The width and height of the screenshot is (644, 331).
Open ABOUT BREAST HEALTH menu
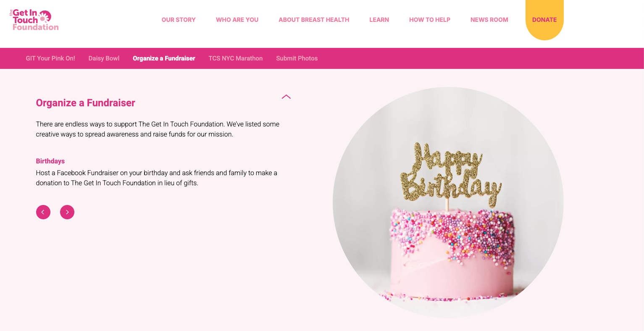pos(314,20)
